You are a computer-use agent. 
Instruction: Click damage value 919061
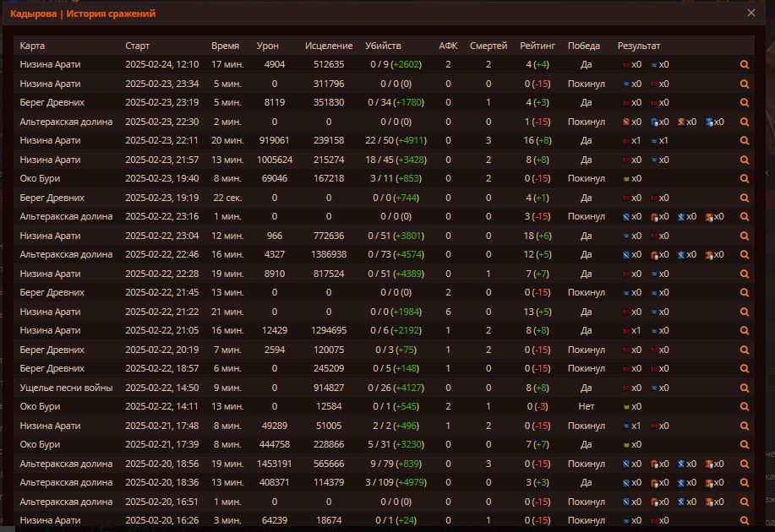click(x=275, y=141)
